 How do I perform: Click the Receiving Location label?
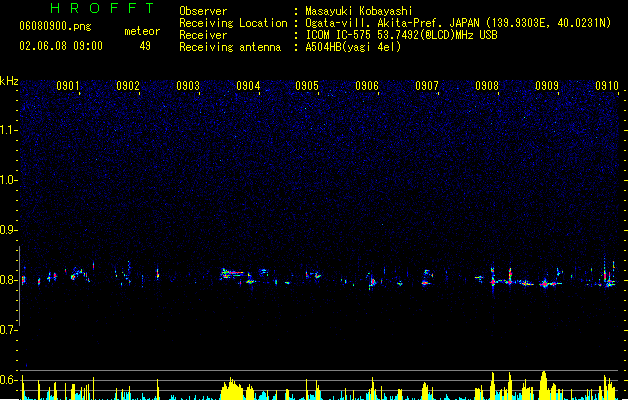[x=233, y=23]
